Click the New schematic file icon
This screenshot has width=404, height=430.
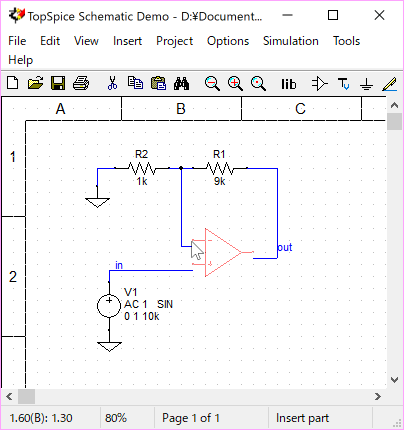click(x=13, y=83)
